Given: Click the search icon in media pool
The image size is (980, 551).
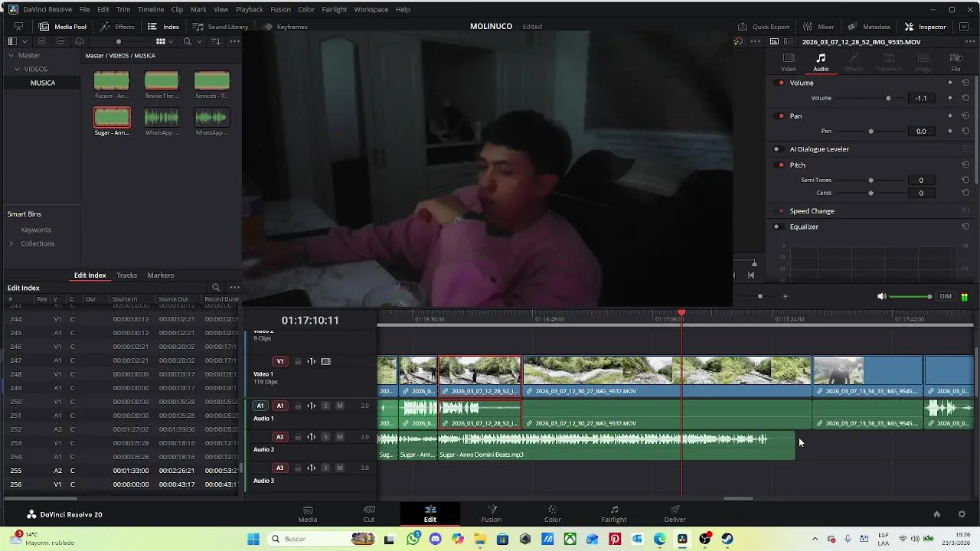Looking at the screenshot, I should [x=187, y=41].
